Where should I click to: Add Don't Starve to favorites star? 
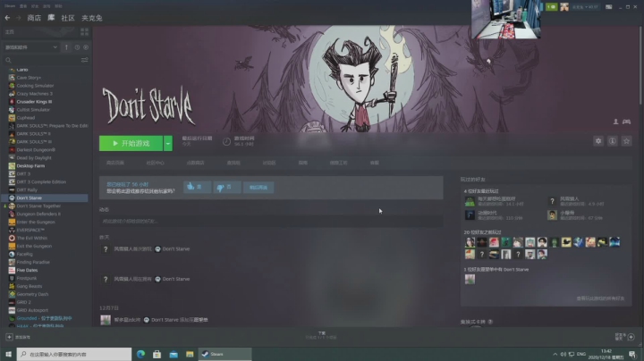click(x=626, y=141)
